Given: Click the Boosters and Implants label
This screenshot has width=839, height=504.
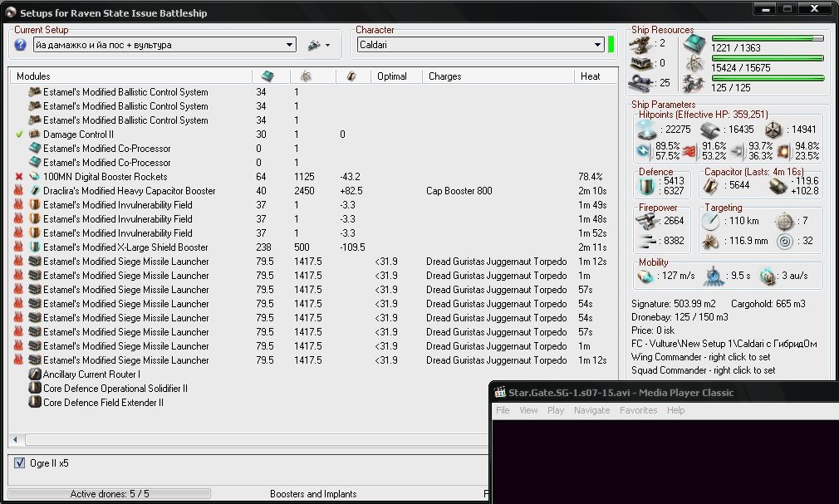Looking at the screenshot, I should pyautogui.click(x=313, y=494).
